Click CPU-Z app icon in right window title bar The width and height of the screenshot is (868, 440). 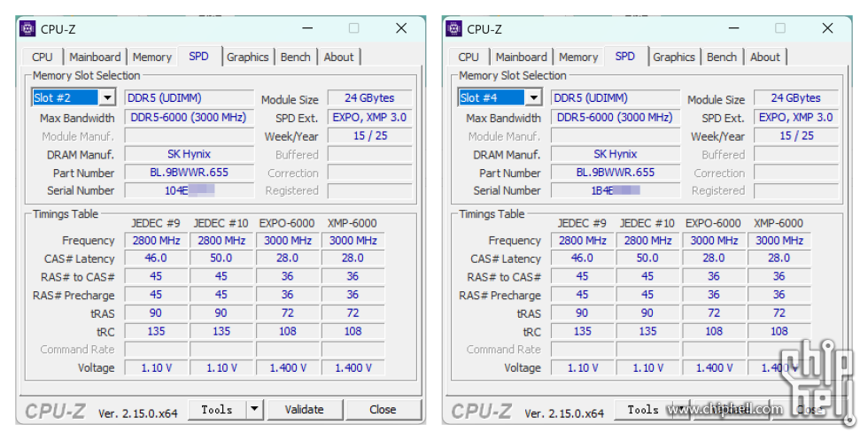pyautogui.click(x=453, y=29)
